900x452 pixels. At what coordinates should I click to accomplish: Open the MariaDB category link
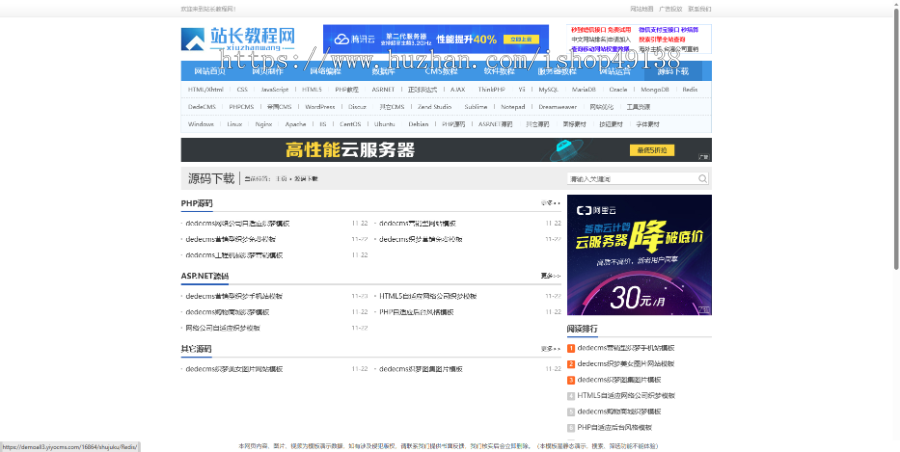584,90
